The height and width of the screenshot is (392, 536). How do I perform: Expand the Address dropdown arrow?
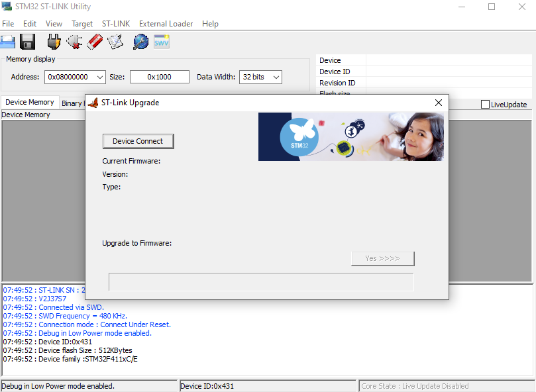point(100,77)
